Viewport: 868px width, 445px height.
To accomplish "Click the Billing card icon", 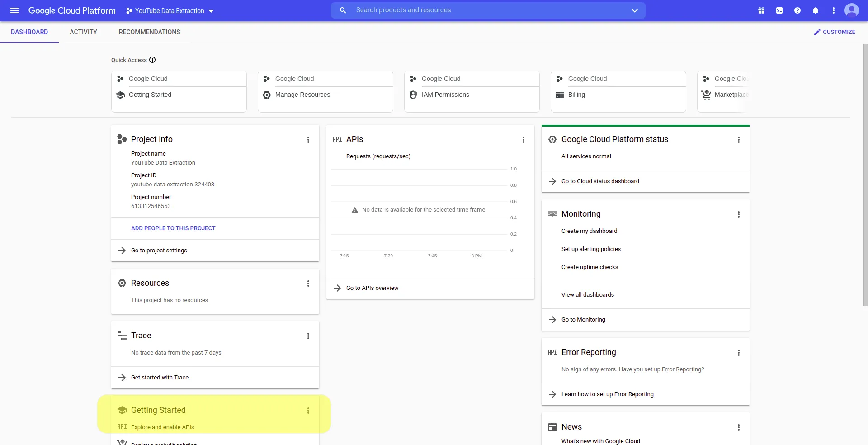I will point(560,95).
